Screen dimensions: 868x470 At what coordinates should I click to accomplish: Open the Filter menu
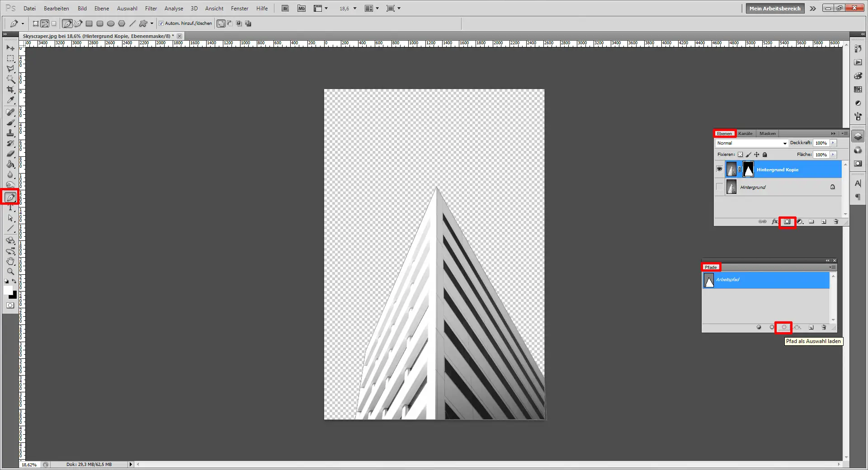tap(151, 9)
